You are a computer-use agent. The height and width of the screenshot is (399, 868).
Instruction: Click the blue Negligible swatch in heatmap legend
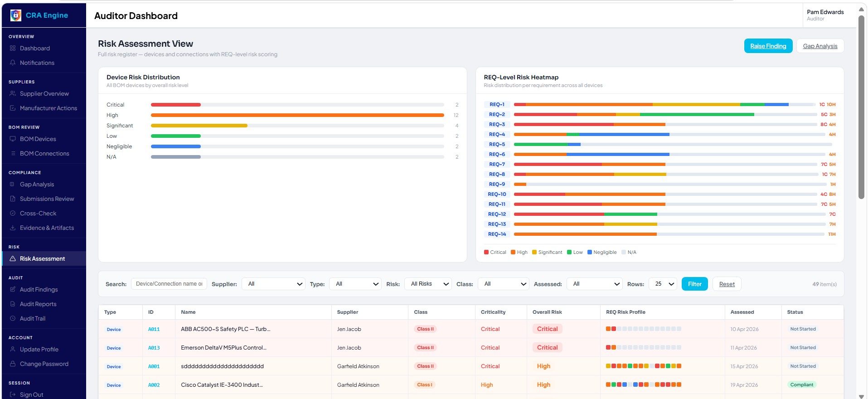(590, 253)
